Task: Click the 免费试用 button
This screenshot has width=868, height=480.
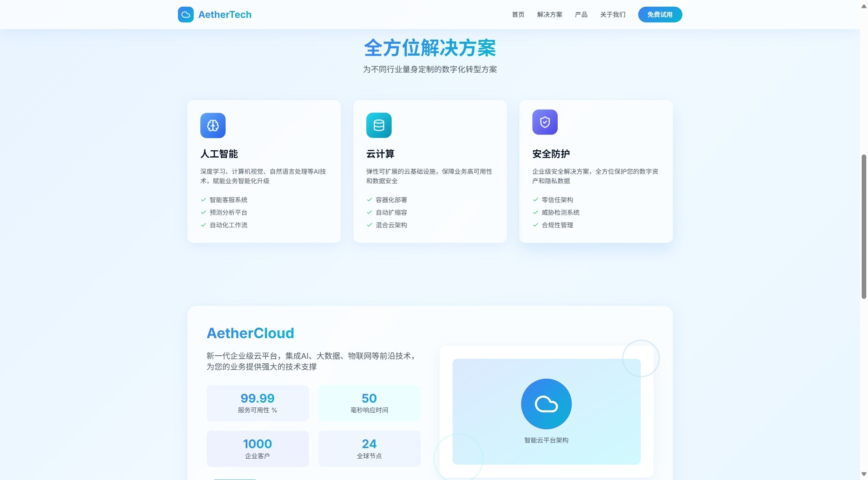Action: tap(660, 14)
